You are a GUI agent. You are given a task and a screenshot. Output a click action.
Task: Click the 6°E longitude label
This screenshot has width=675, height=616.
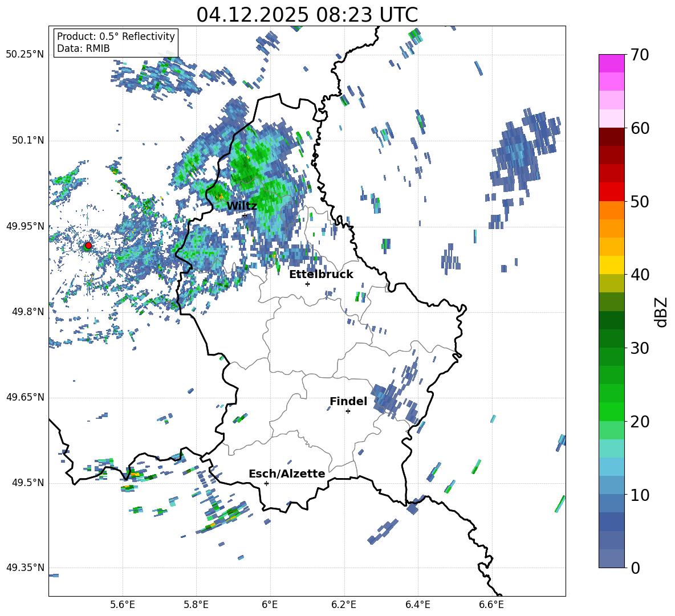270,605
